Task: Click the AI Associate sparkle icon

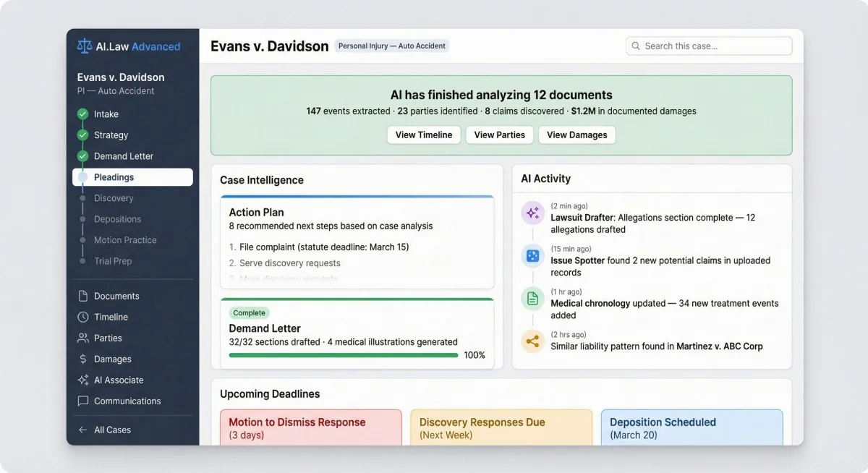Action: click(83, 380)
